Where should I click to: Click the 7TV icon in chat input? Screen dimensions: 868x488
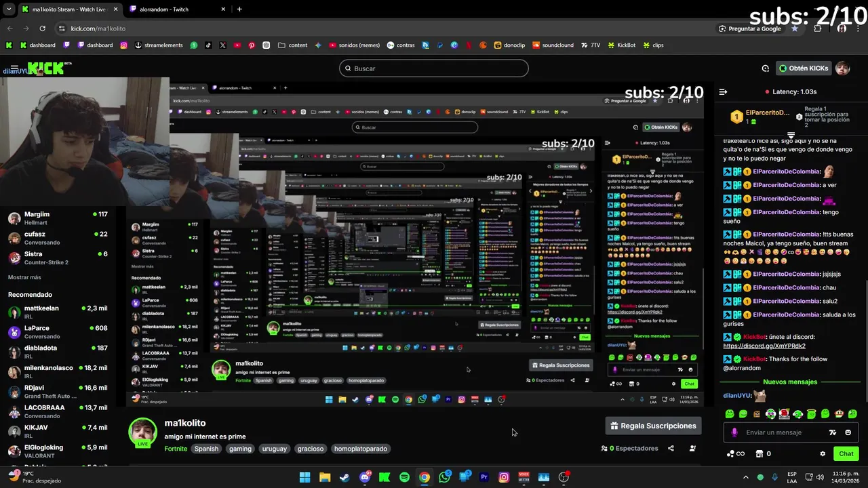[833, 432]
